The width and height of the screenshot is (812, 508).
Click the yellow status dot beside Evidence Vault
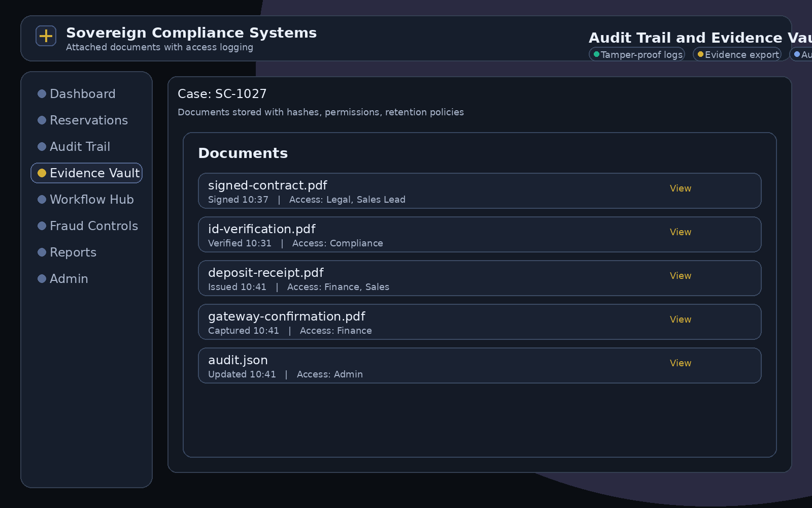click(x=42, y=173)
